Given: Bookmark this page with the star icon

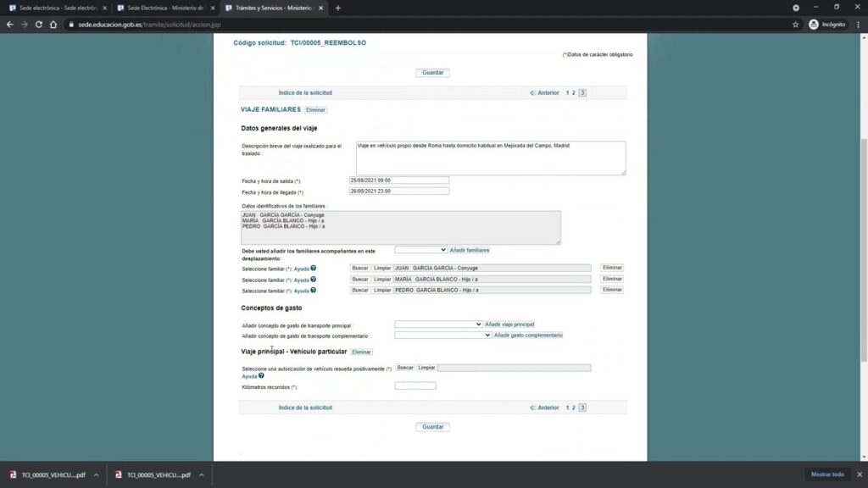Looking at the screenshot, I should (795, 25).
